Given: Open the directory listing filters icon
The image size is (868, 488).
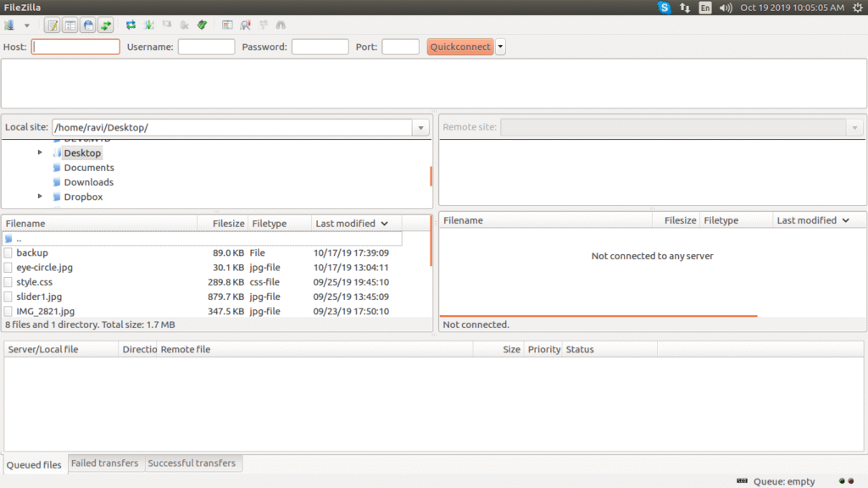Looking at the screenshot, I should coord(227,25).
